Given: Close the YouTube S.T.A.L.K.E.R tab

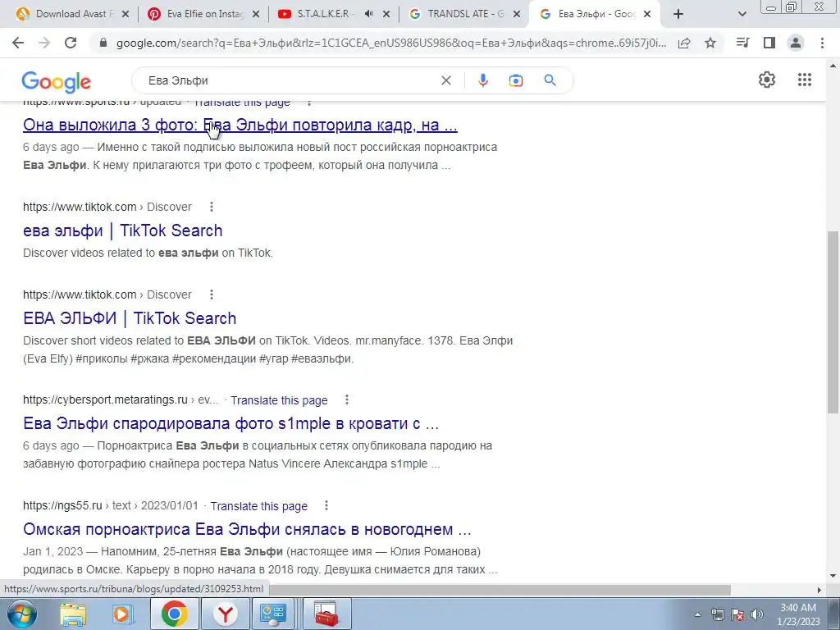Looking at the screenshot, I should 386,15.
